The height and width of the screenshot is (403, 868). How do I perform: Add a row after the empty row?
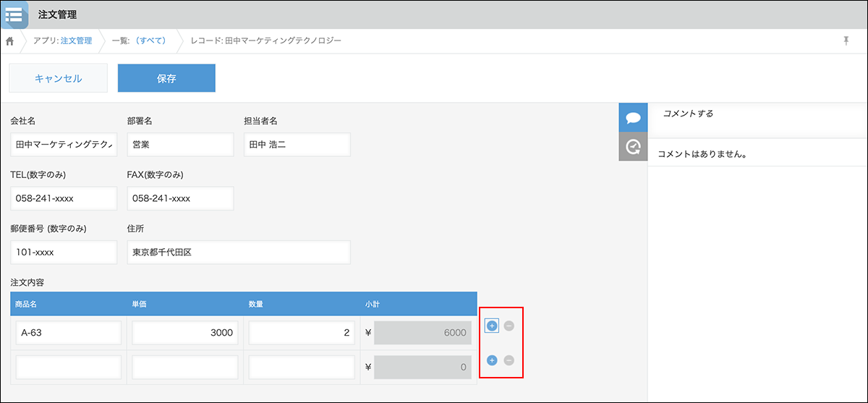pyautogui.click(x=492, y=360)
